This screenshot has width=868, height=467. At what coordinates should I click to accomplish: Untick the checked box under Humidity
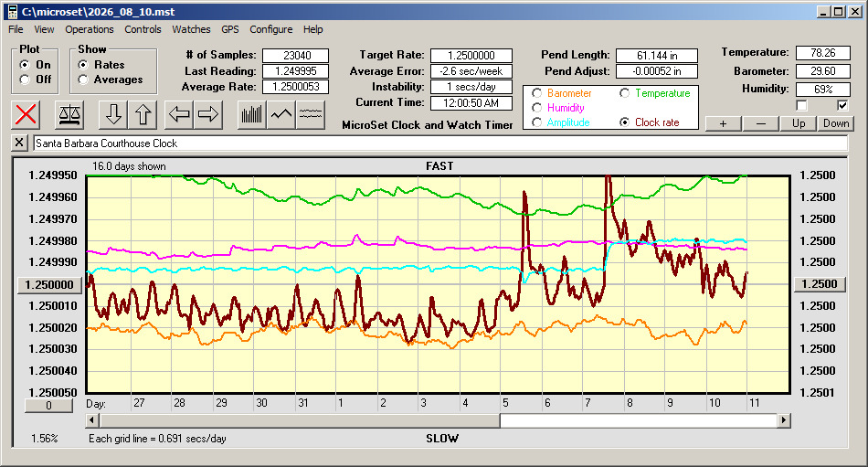842,105
